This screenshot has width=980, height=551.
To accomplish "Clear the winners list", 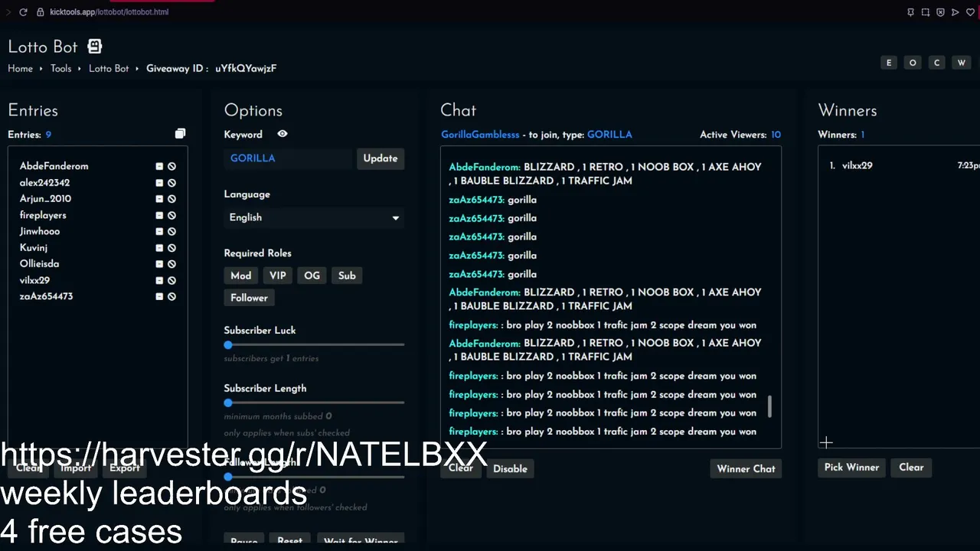I will pos(911,468).
